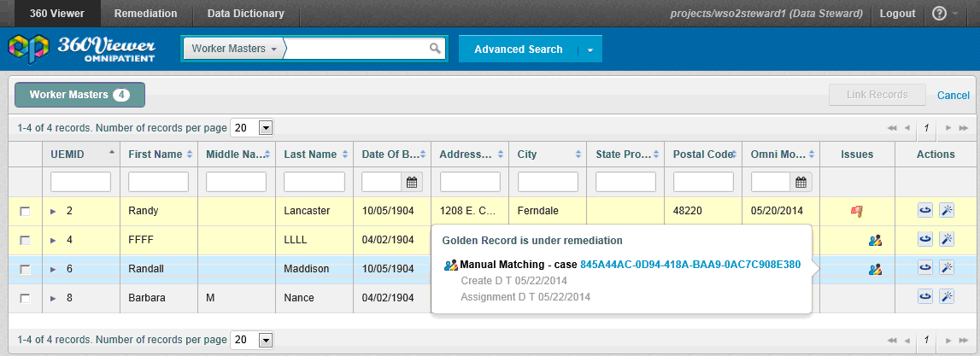Image resolution: width=980 pixels, height=356 pixels.
Task: Open the Manual Matching case ID link
Action: [690, 265]
